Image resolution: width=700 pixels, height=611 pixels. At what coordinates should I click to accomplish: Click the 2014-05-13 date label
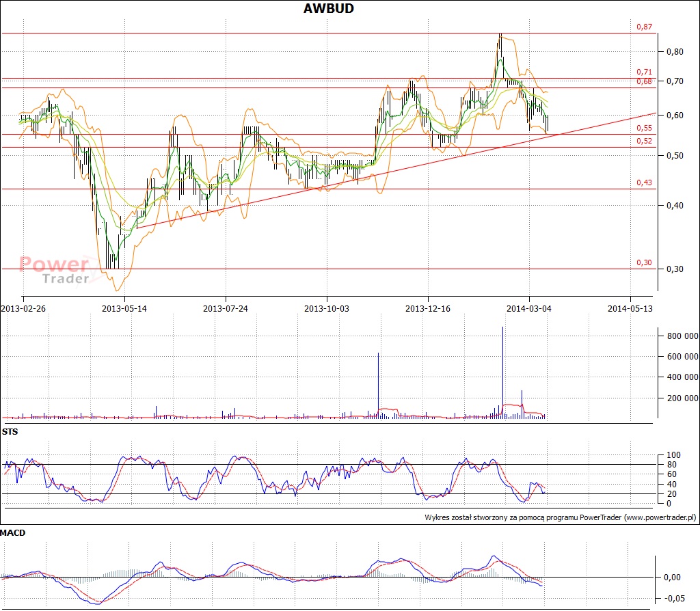[630, 308]
